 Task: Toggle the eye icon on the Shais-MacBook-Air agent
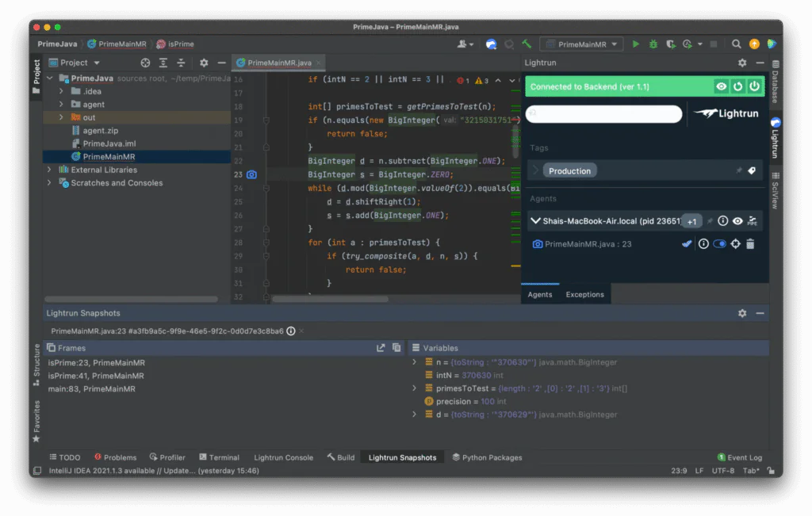[738, 220]
